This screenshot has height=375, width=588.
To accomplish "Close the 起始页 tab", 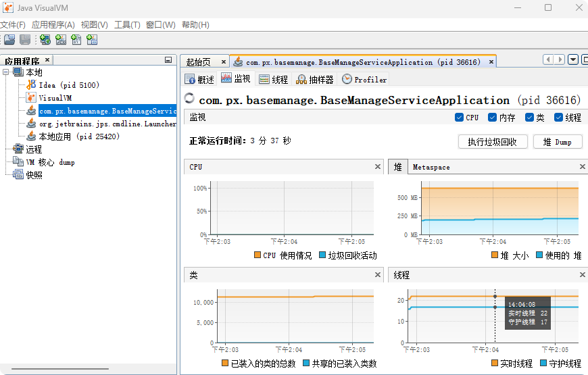I will coord(224,61).
